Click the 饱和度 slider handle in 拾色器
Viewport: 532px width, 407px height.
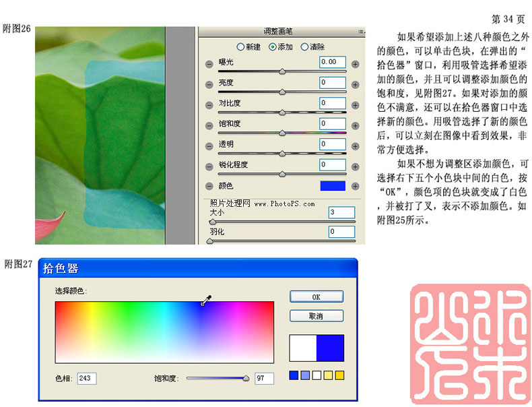click(x=246, y=378)
